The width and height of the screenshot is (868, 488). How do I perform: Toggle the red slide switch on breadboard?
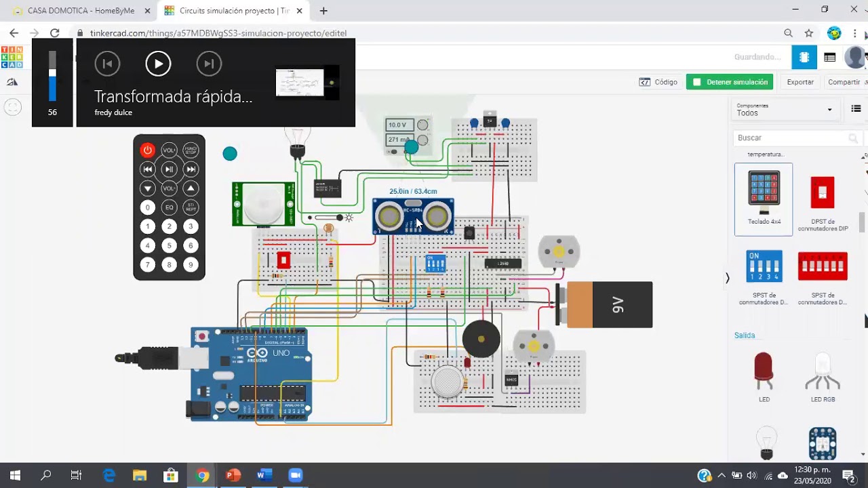pos(283,260)
